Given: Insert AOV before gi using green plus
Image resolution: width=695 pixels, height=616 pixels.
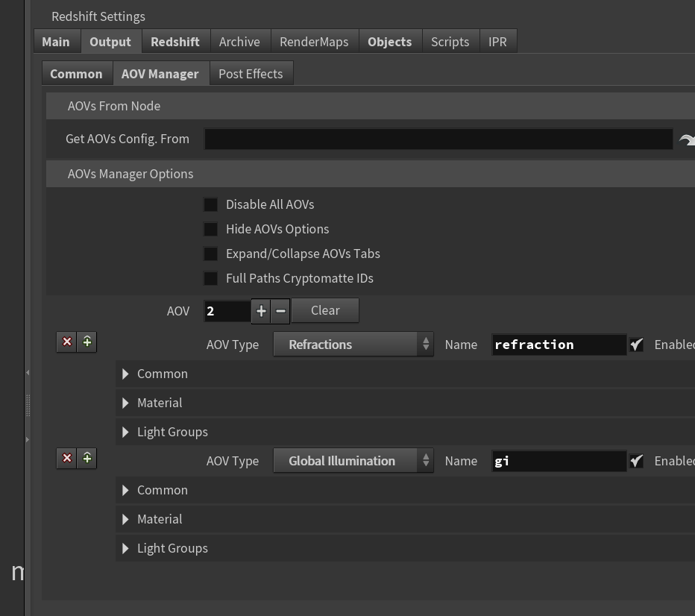Looking at the screenshot, I should click(x=87, y=458).
